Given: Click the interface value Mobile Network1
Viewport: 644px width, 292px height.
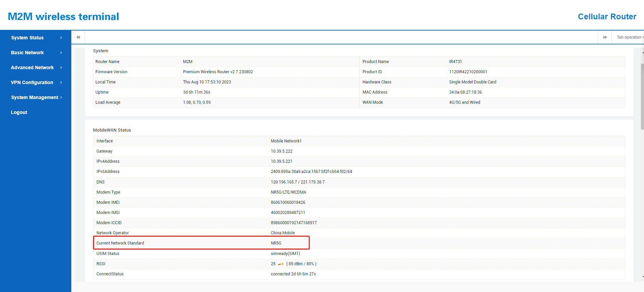Looking at the screenshot, I should [286, 141].
